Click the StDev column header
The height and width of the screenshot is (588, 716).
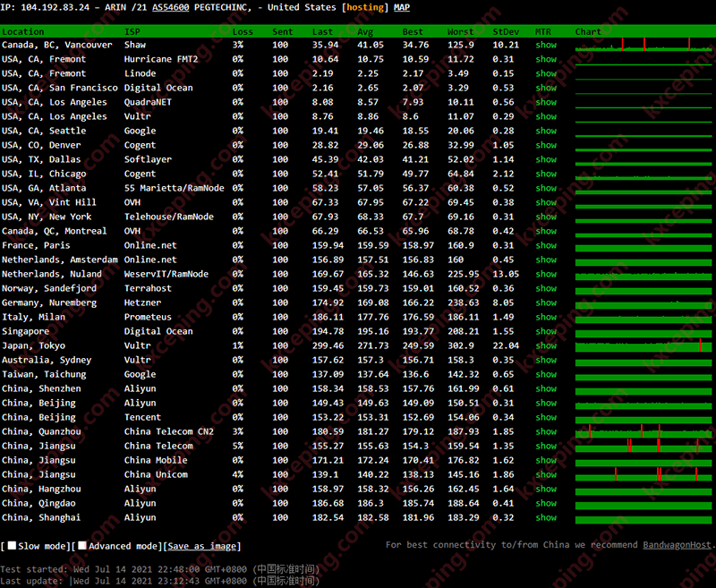pyautogui.click(x=506, y=31)
